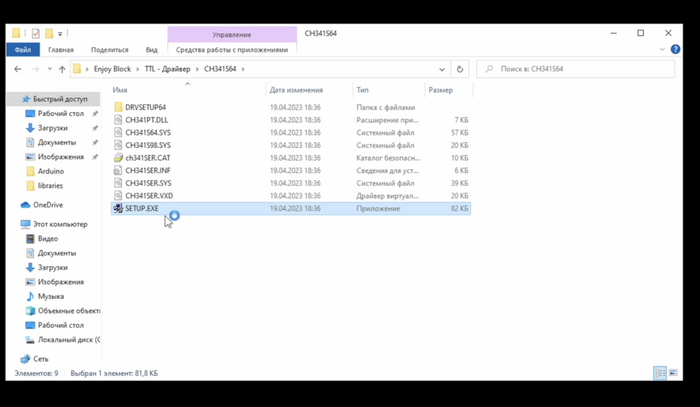
Task: Open the address bar history dropdown
Action: tap(441, 70)
